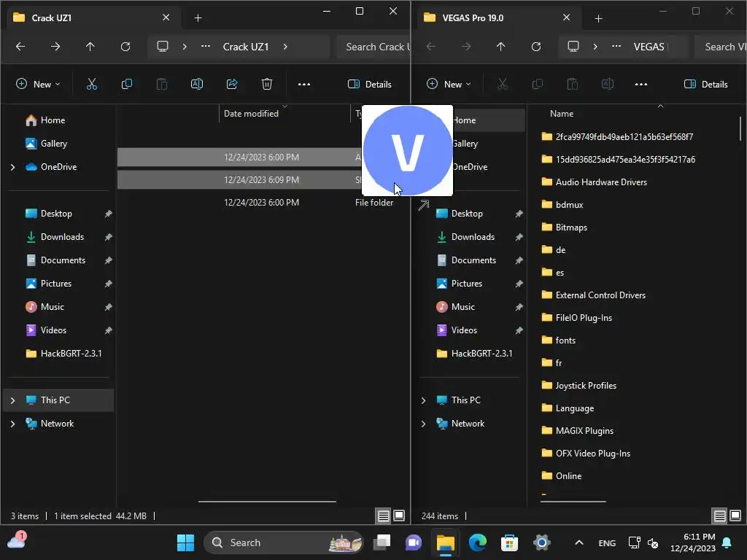Viewport: 747px width, 560px height.
Task: Toggle Details pane in VEGAS Pro window
Action: click(706, 85)
